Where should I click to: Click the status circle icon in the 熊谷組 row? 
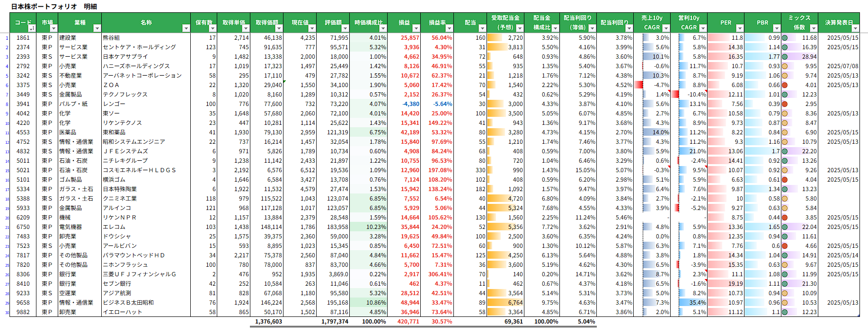[785, 38]
